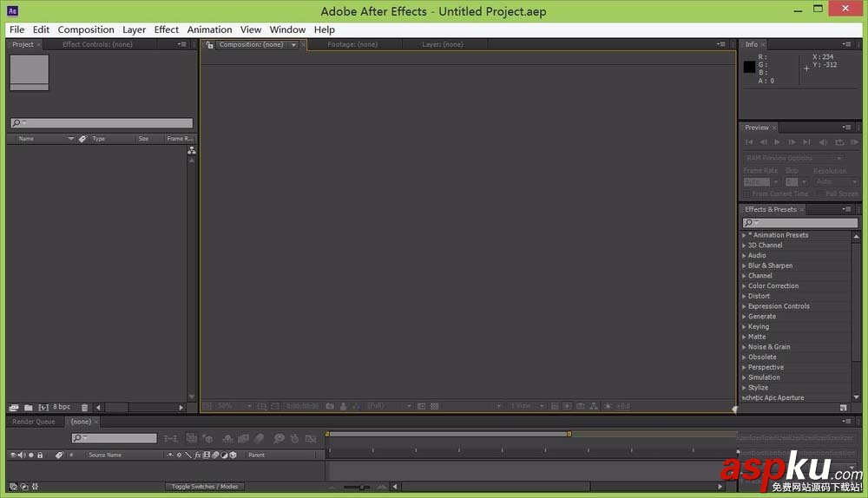Open the Composition (none) panel dropdown arrow
This screenshot has width=868, height=498.
point(293,45)
